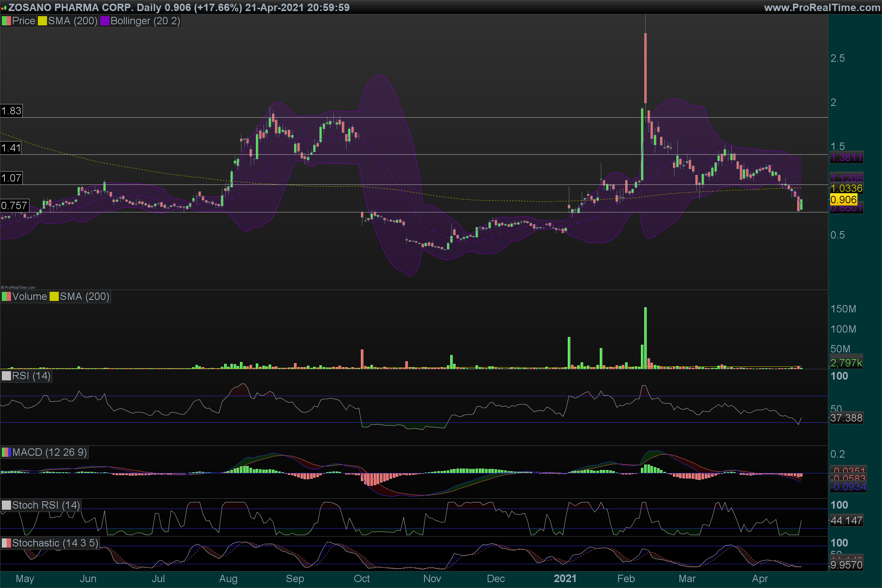Click the Price legend candle icon
Viewport: 882px width, 588px height.
tap(6, 21)
